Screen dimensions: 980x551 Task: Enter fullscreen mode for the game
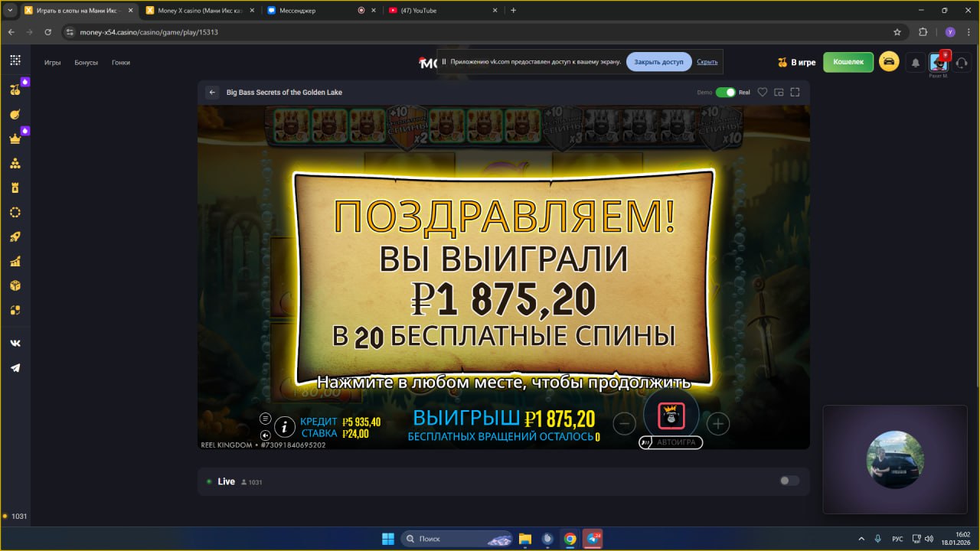coord(795,93)
